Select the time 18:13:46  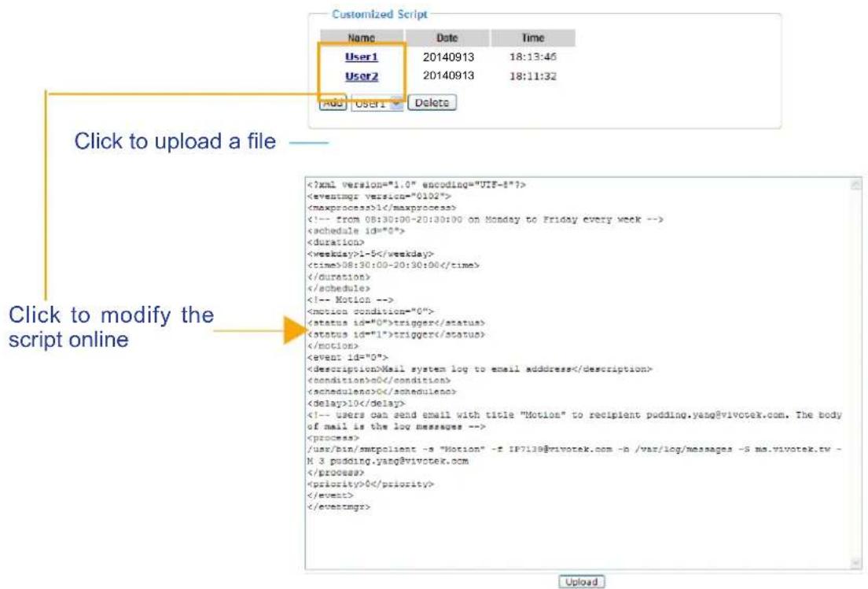532,57
